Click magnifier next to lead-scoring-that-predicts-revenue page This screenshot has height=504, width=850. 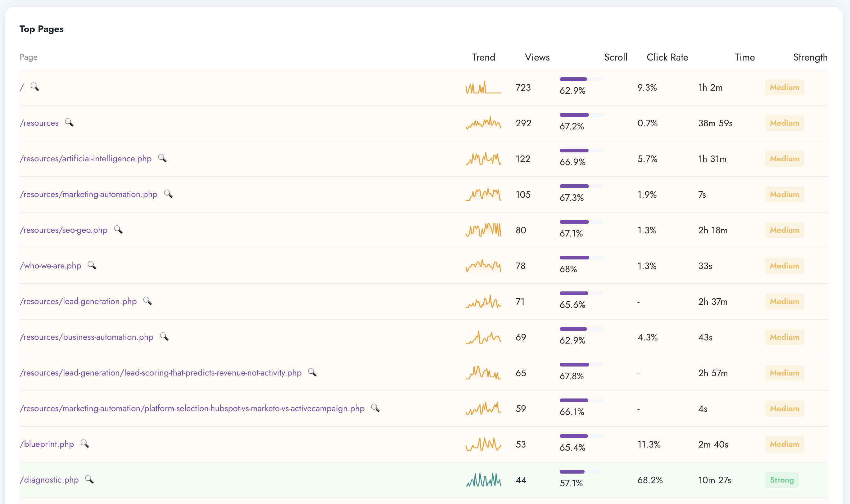tap(313, 372)
